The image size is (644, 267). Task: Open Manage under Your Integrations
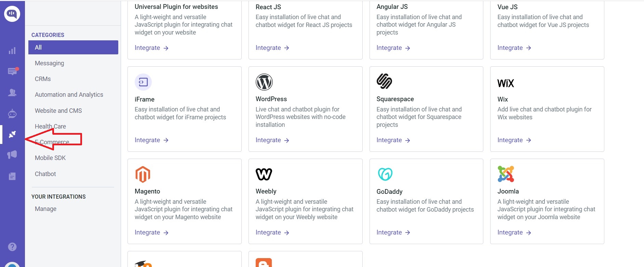[45, 209]
